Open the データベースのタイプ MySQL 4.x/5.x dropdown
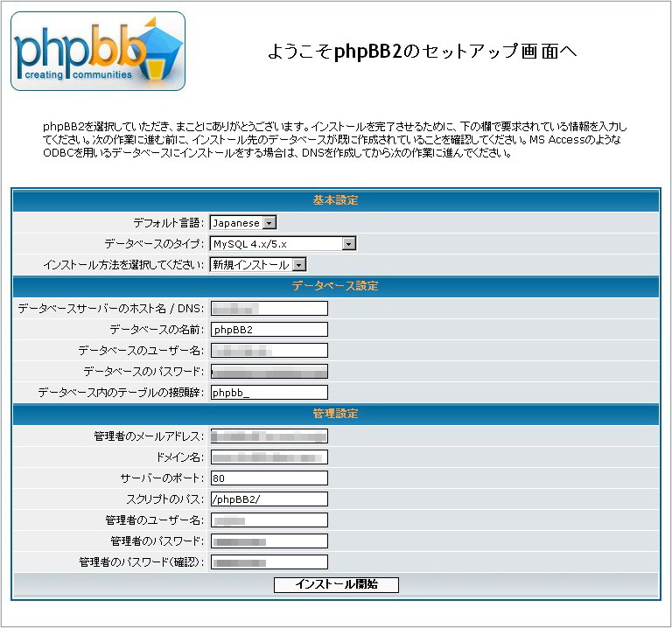The height and width of the screenshot is (628, 672). (283, 244)
